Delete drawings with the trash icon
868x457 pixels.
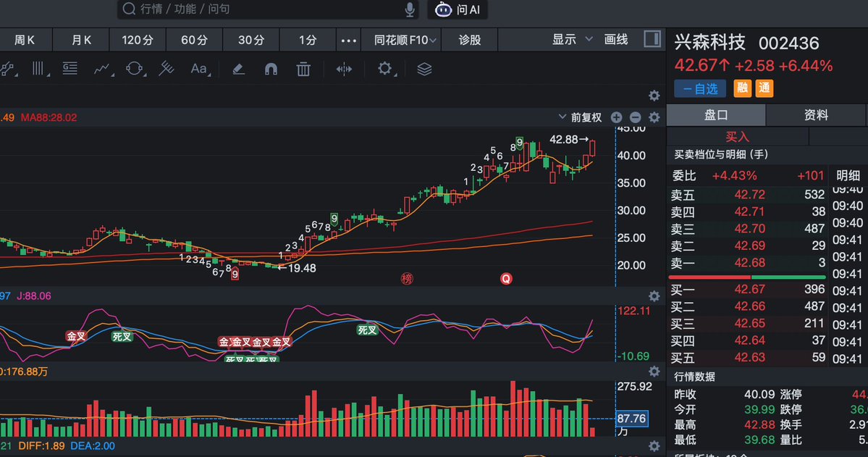pos(303,69)
